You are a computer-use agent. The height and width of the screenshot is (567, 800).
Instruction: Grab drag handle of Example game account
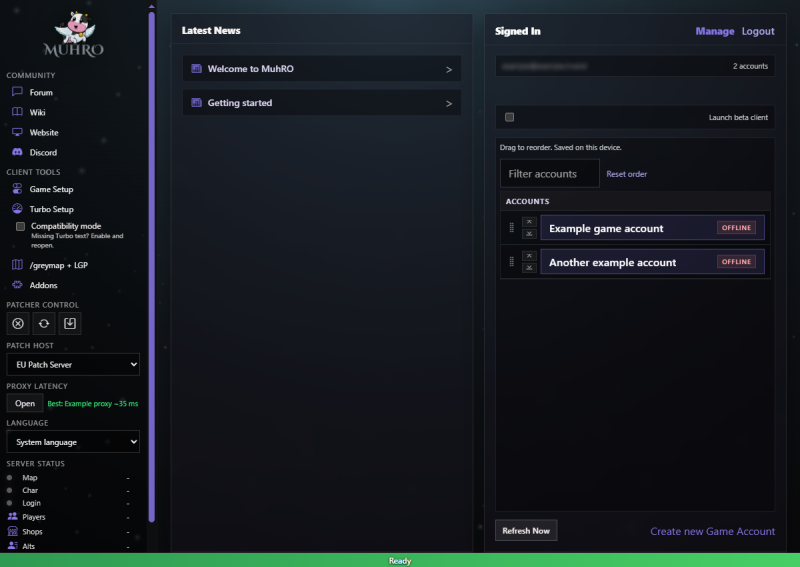click(512, 228)
